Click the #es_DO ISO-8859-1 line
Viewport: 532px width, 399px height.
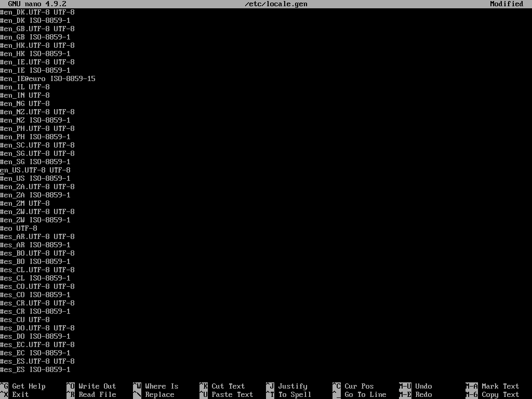pyautogui.click(x=35, y=336)
